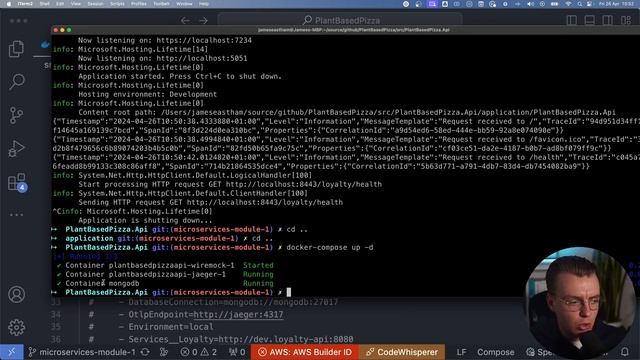This screenshot has height=360, width=640.
Task: Click the 'http://localhost:5051' listening URL
Action: click(x=202, y=58)
